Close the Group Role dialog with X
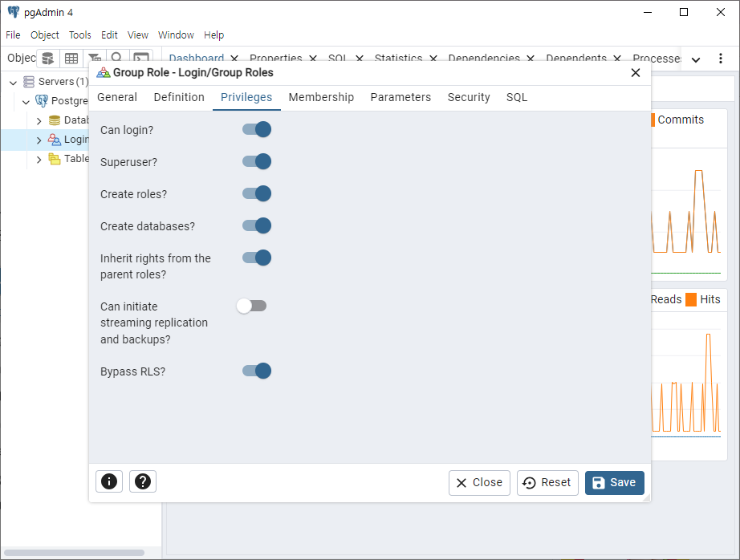Screen dimensions: 740x560 click(x=636, y=73)
